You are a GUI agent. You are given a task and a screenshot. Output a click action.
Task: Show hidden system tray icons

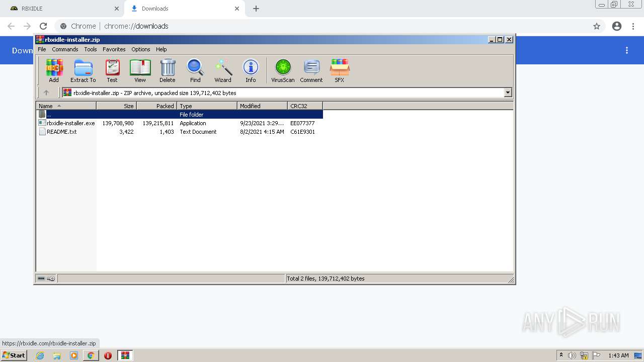[x=561, y=355]
